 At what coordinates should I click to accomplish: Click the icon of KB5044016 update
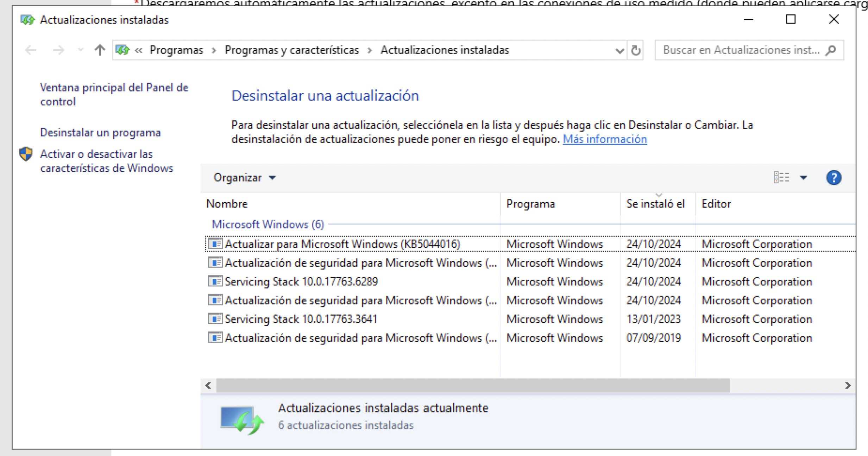pyautogui.click(x=215, y=243)
